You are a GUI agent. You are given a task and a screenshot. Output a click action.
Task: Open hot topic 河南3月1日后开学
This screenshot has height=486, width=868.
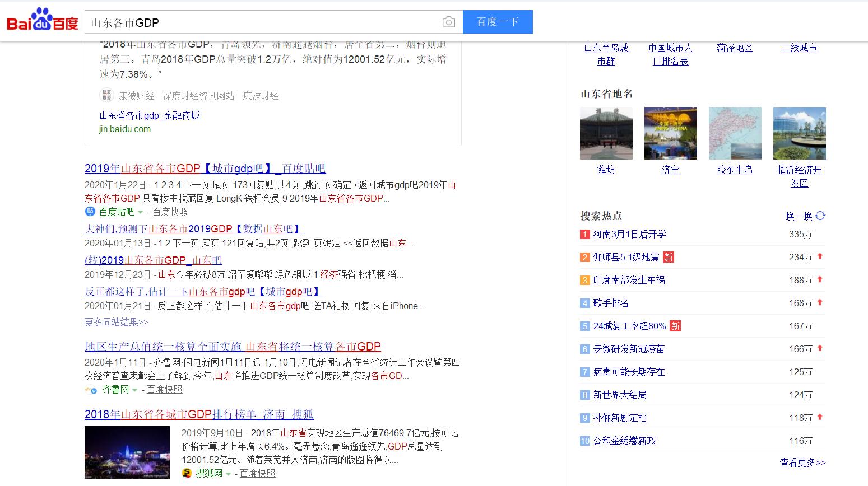pyautogui.click(x=629, y=234)
